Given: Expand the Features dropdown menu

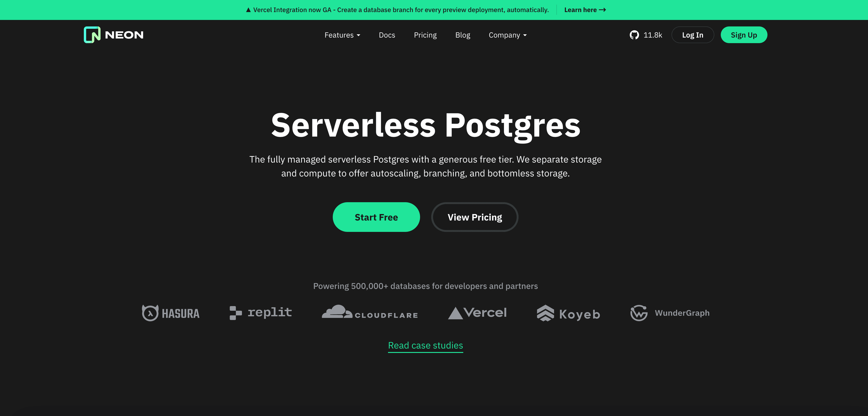Looking at the screenshot, I should (x=342, y=35).
